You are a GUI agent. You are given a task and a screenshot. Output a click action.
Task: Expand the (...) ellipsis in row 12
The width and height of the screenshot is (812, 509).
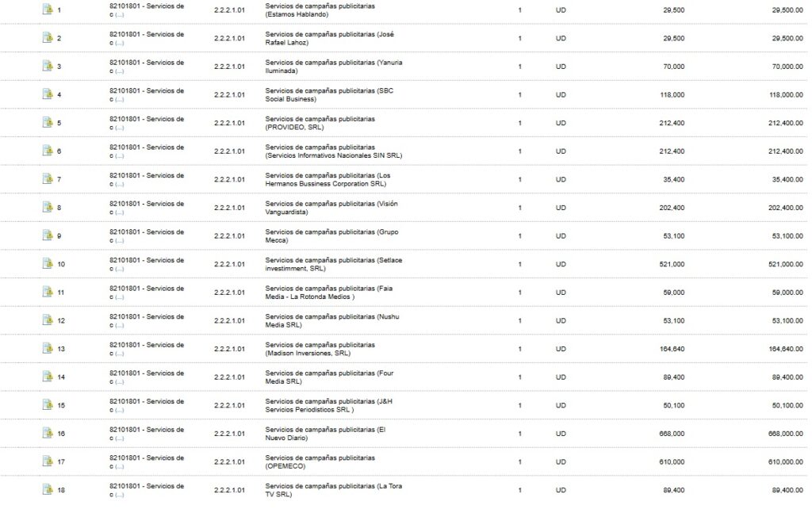pyautogui.click(x=119, y=326)
